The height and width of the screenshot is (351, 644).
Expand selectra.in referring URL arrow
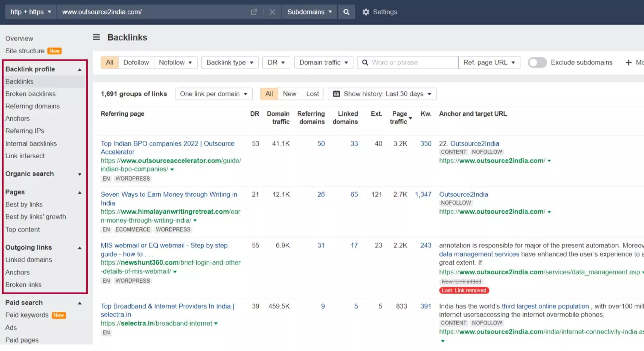(216, 324)
